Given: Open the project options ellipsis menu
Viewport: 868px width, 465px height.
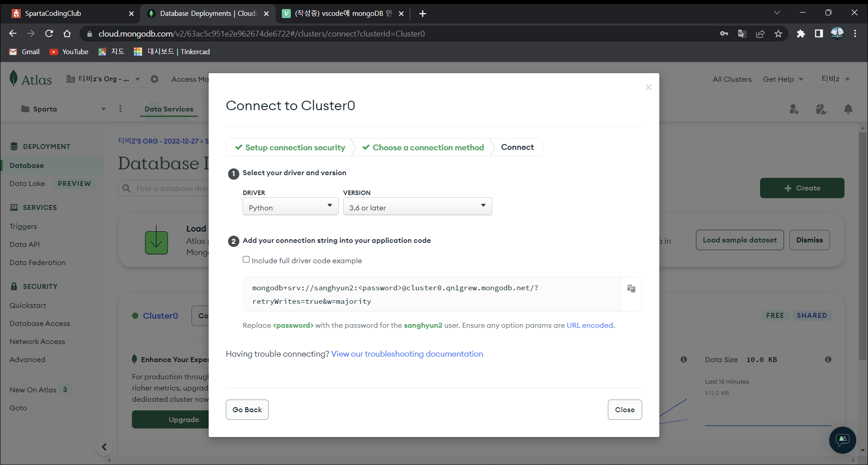Looking at the screenshot, I should click(x=120, y=109).
